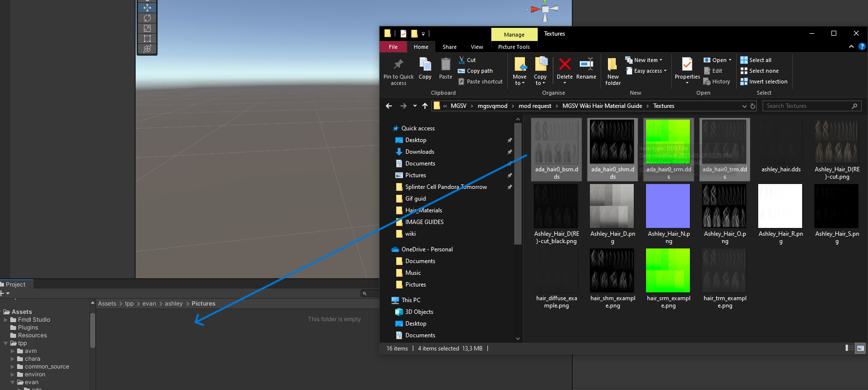Open Properties from the ribbon
868x390 pixels.
[x=687, y=71]
